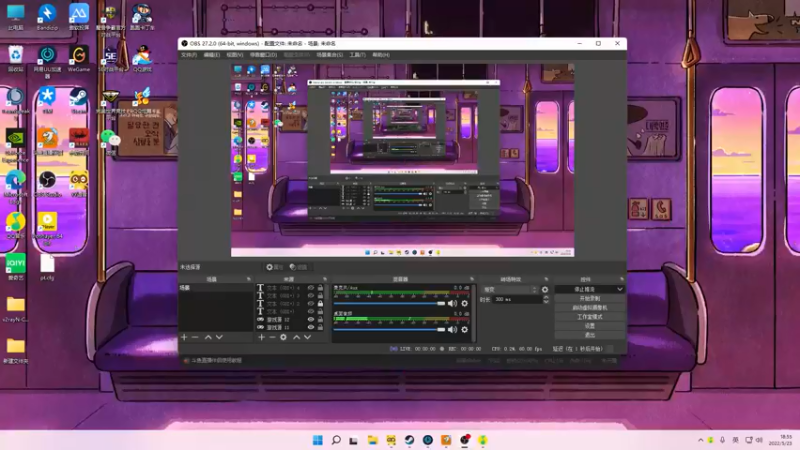Toggle lock on 文本 (GDI+) 4 source
Image resolution: width=800 pixels, height=450 pixels.
(320, 288)
